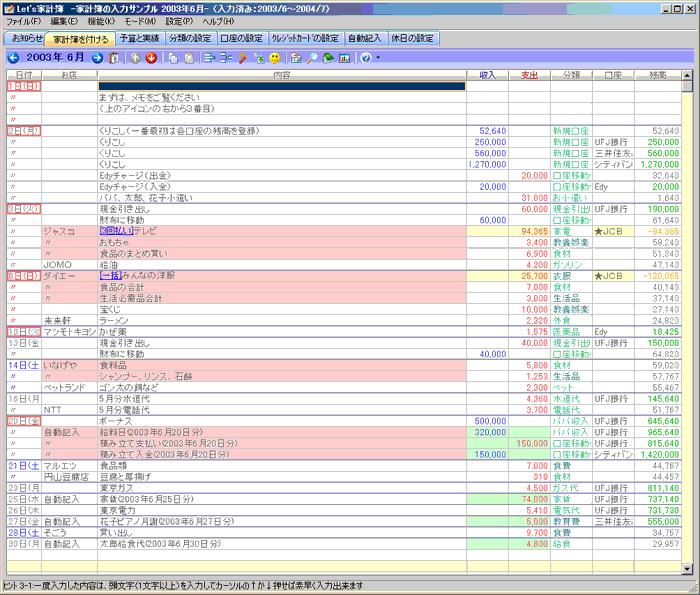Screen dimensions: 700x595
Task: Click the blue question mark help icon
Action: click(366, 58)
